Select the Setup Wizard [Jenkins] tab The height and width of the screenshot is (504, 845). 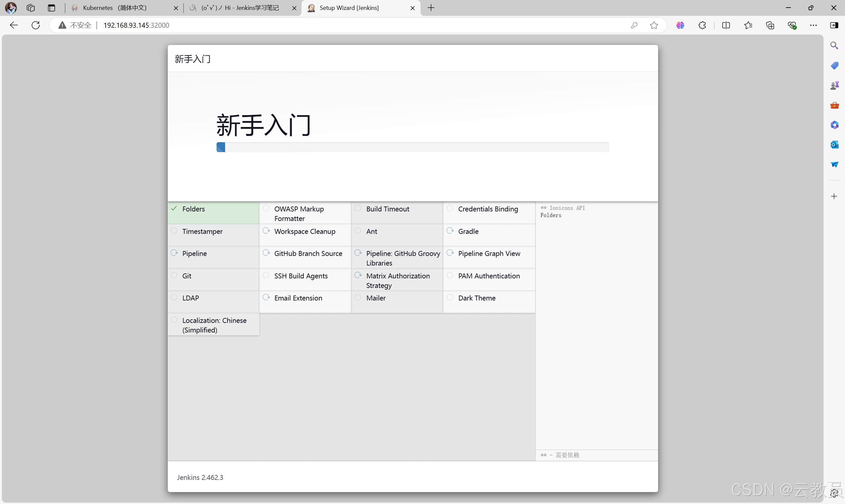(361, 8)
